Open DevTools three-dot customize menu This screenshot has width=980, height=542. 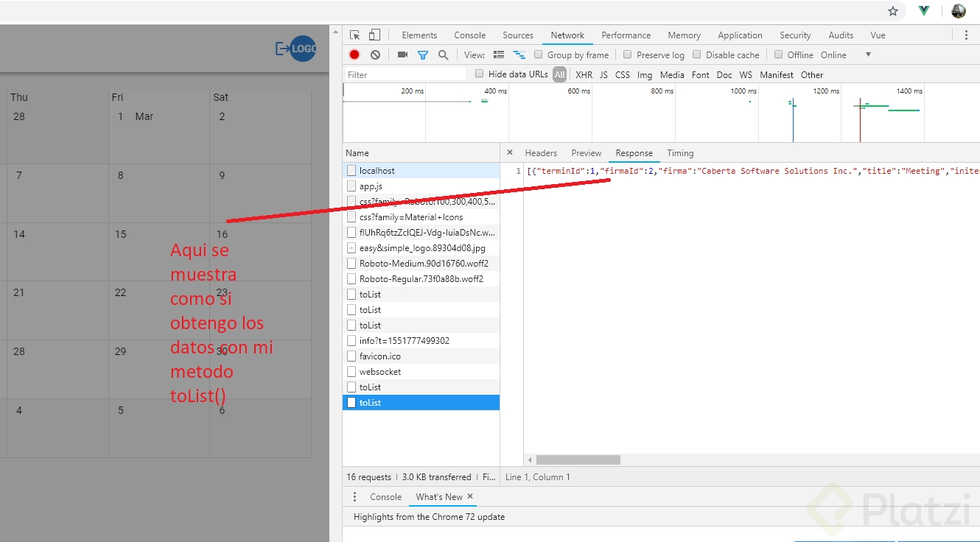pos(966,35)
